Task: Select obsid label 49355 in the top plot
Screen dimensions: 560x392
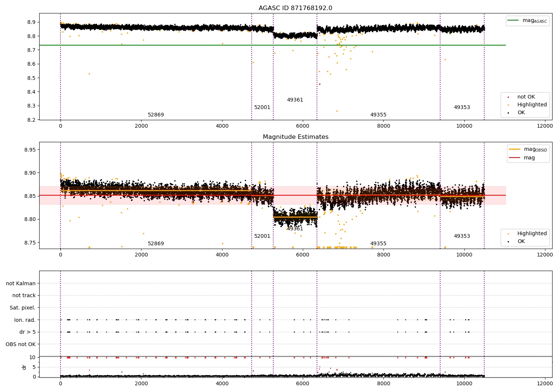Action: coord(378,115)
